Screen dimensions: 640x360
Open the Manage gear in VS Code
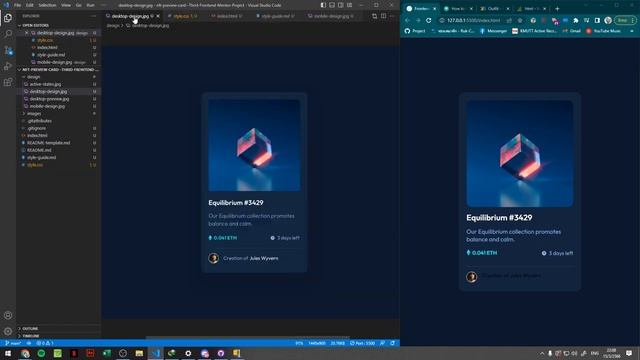(x=8, y=331)
